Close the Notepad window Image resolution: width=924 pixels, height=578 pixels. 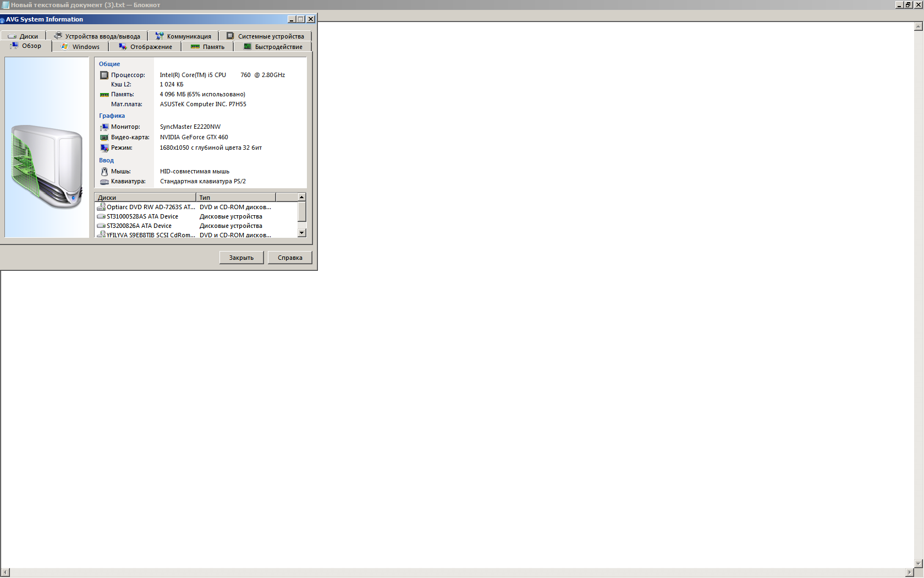tap(918, 4)
